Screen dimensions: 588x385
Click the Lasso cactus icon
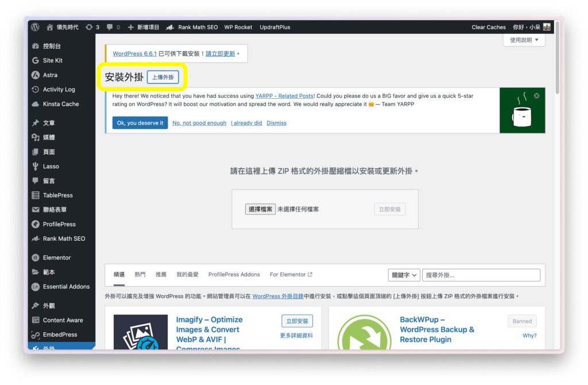click(x=36, y=166)
